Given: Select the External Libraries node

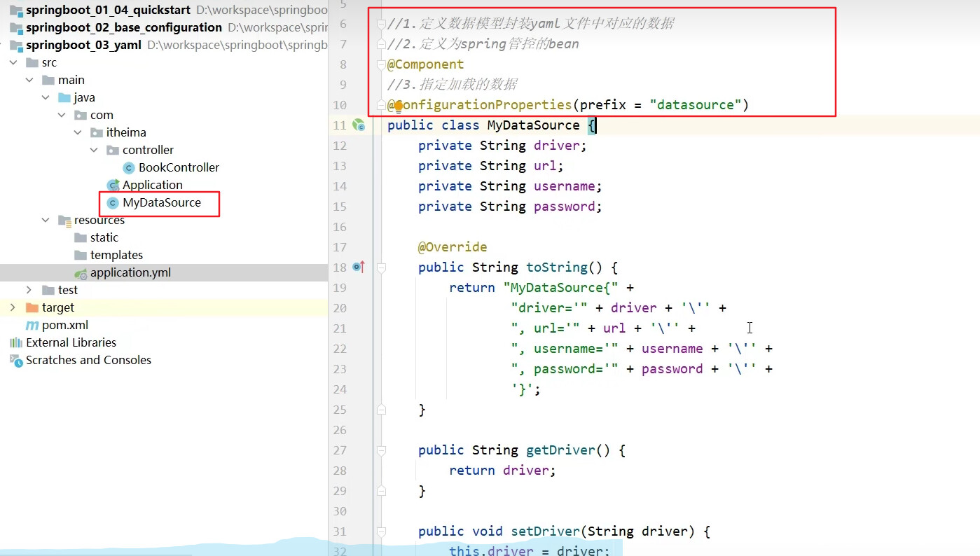Looking at the screenshot, I should [x=71, y=342].
